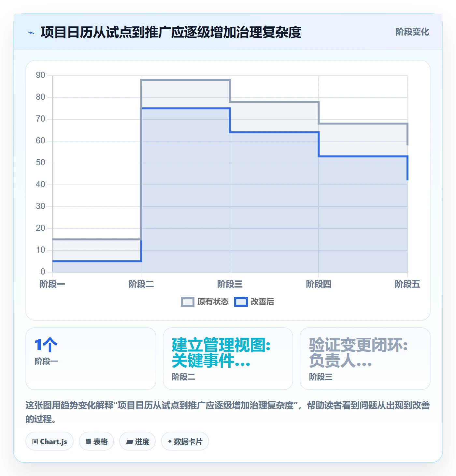Click the description paragraph starting 这张图用趋势变化
456x476 pixels.
coord(228,412)
